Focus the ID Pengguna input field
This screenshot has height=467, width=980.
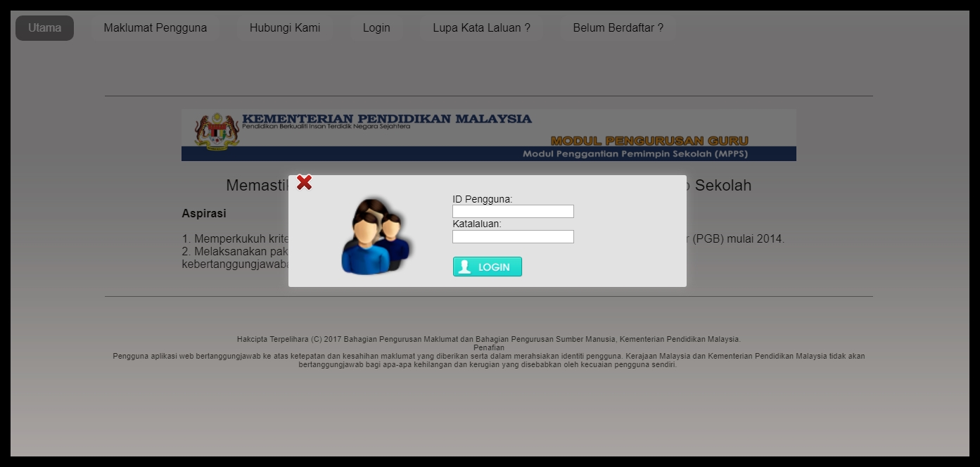pyautogui.click(x=513, y=211)
